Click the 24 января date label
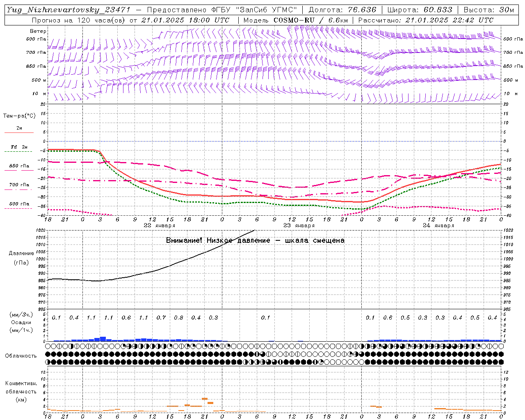Screen dimensions: 525x420 (x=438, y=226)
